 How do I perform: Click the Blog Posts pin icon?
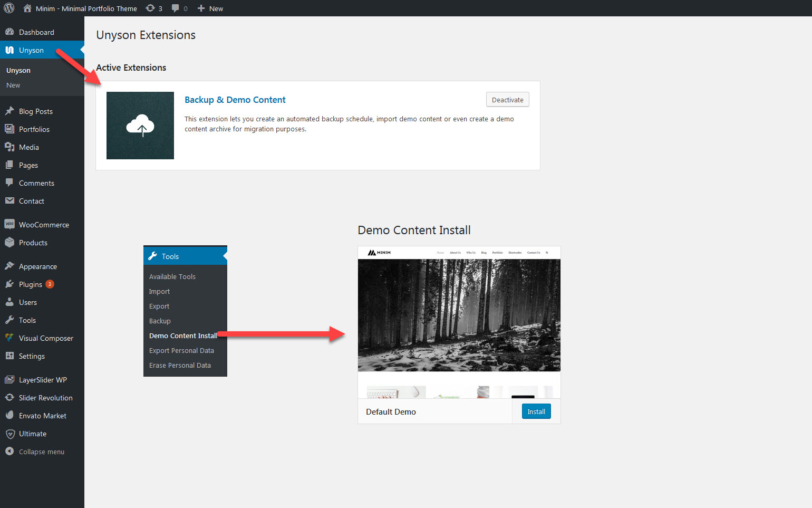point(9,111)
